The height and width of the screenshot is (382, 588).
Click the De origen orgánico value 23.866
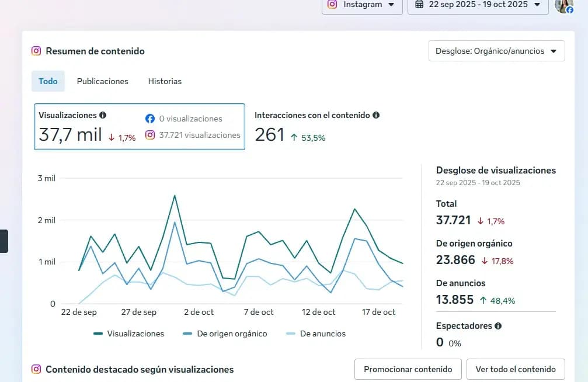[x=455, y=260]
